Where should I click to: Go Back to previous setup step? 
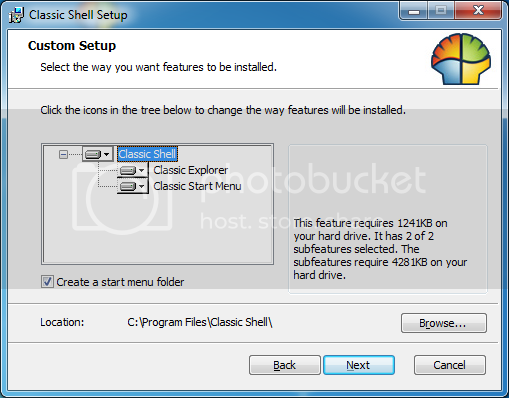pos(285,365)
